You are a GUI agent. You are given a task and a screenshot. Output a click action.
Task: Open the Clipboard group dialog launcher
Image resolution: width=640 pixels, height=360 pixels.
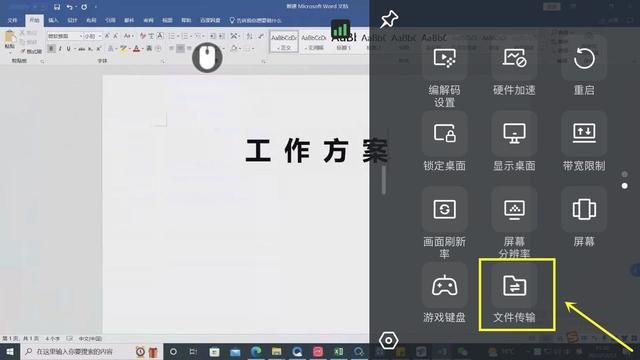pos(42,61)
